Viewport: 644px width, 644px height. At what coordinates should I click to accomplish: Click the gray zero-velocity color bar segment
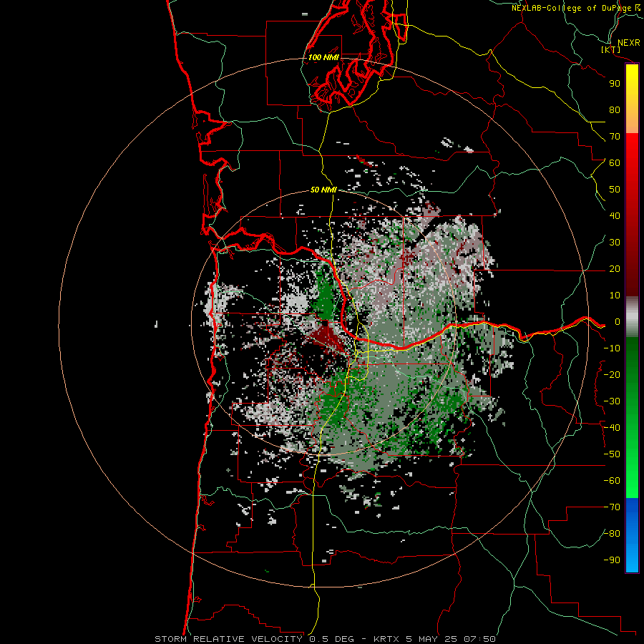632,317
